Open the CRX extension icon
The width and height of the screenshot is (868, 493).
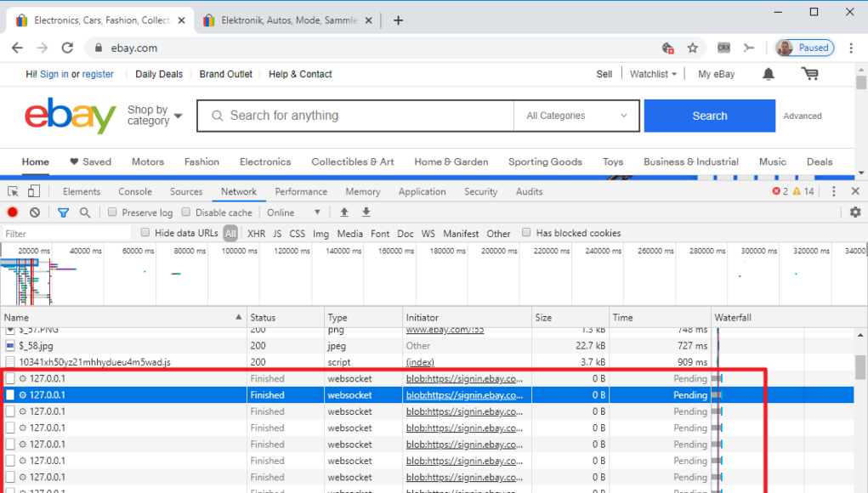(x=723, y=48)
